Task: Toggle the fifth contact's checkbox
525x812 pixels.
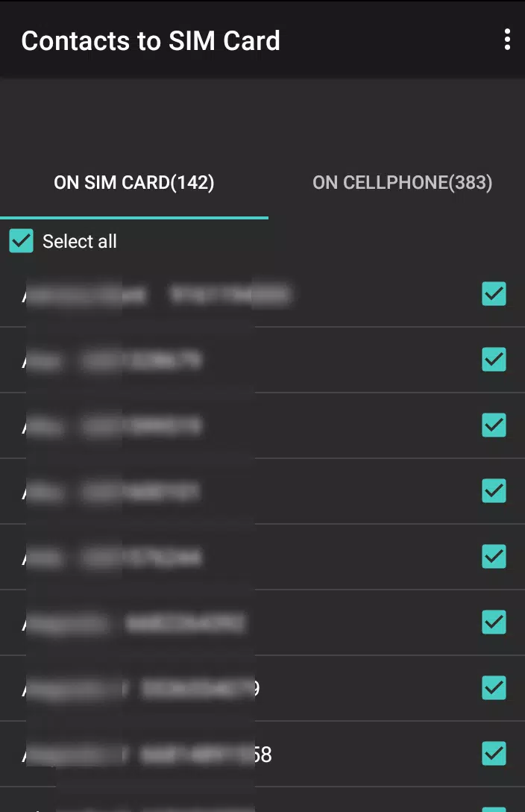Action: pyautogui.click(x=494, y=557)
